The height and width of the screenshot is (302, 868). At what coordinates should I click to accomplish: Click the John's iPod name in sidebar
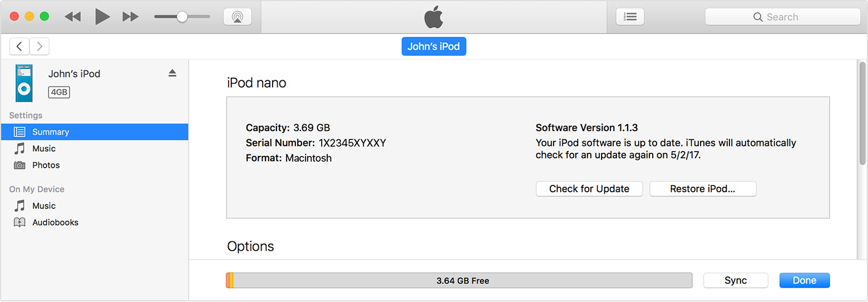pyautogui.click(x=74, y=74)
